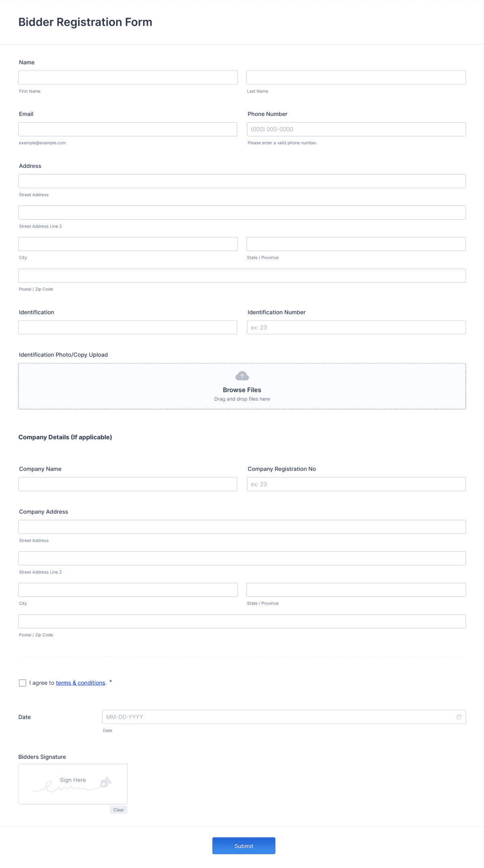Click the Email input field
Image resolution: width=484 pixels, height=868 pixels.
click(127, 129)
